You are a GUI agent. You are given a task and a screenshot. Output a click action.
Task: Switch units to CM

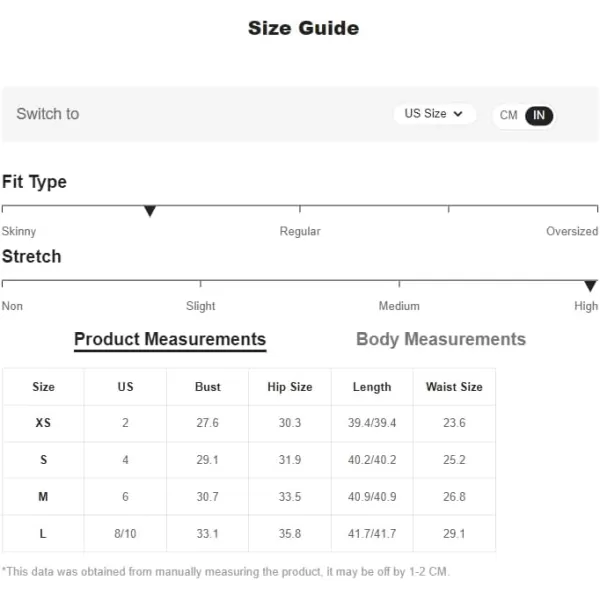coord(508,115)
